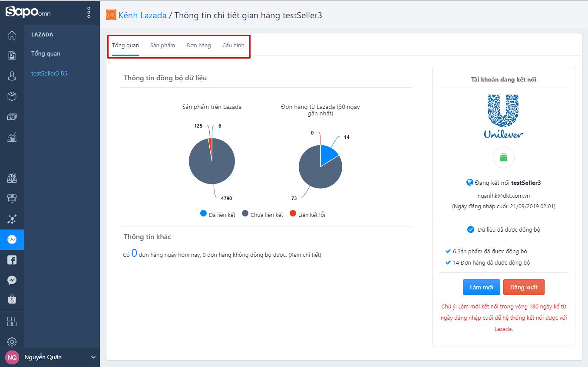
Task: Open the Messenger channel icon
Action: [x=12, y=280]
